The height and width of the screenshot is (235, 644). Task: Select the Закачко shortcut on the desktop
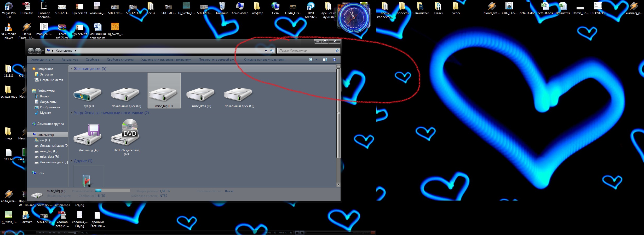pyautogui.click(x=26, y=217)
